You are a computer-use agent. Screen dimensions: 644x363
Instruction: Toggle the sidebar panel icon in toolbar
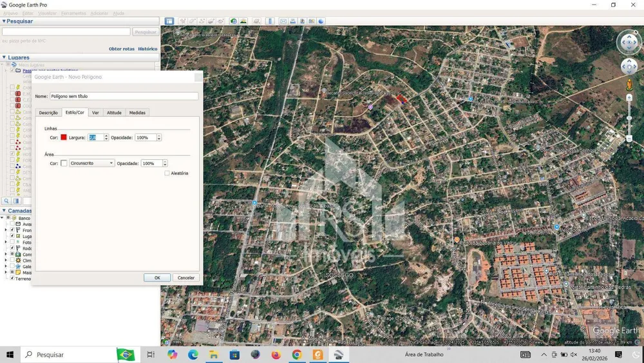169,21
